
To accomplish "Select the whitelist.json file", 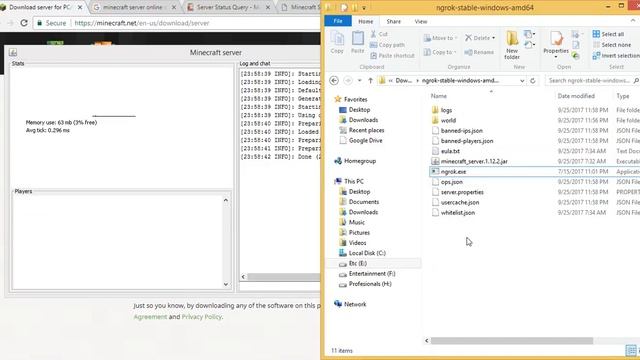I will (x=458, y=213).
